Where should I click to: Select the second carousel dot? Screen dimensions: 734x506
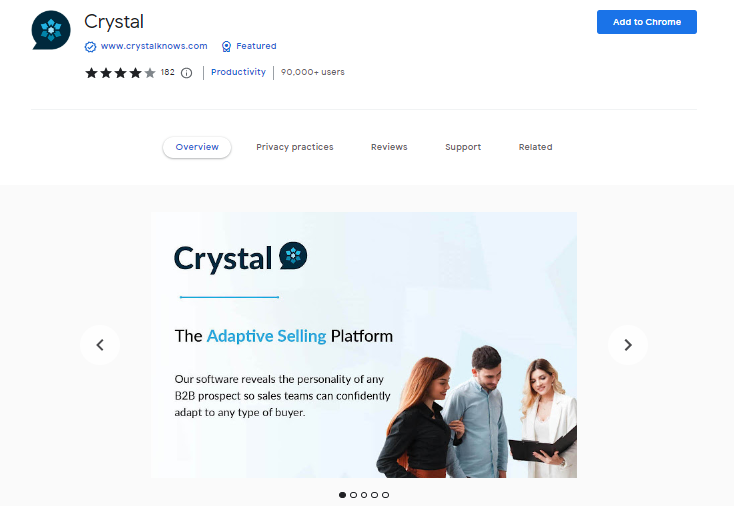pyautogui.click(x=353, y=495)
